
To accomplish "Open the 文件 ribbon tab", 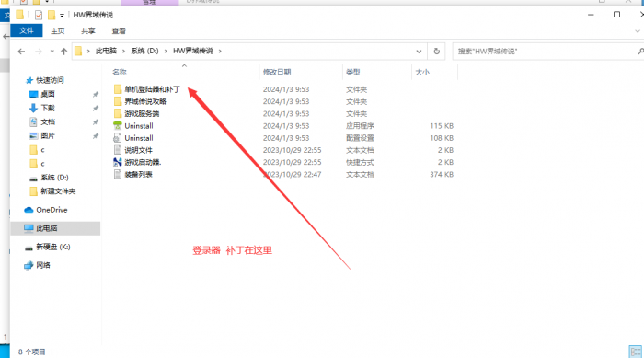I will [27, 30].
